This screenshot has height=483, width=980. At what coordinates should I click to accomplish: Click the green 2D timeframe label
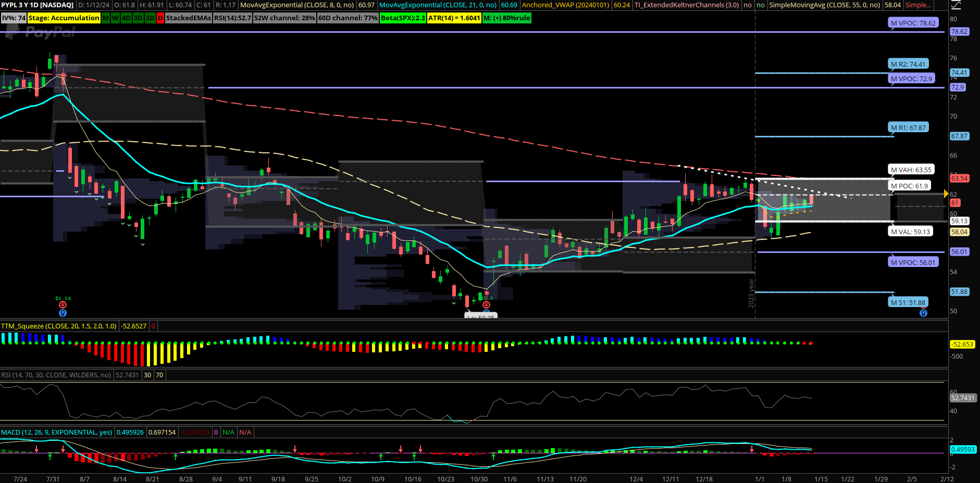150,18
